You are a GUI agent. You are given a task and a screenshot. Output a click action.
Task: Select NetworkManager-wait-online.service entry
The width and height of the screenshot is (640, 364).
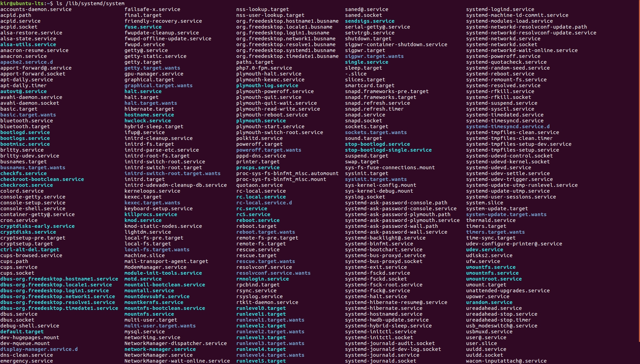(x=177, y=361)
